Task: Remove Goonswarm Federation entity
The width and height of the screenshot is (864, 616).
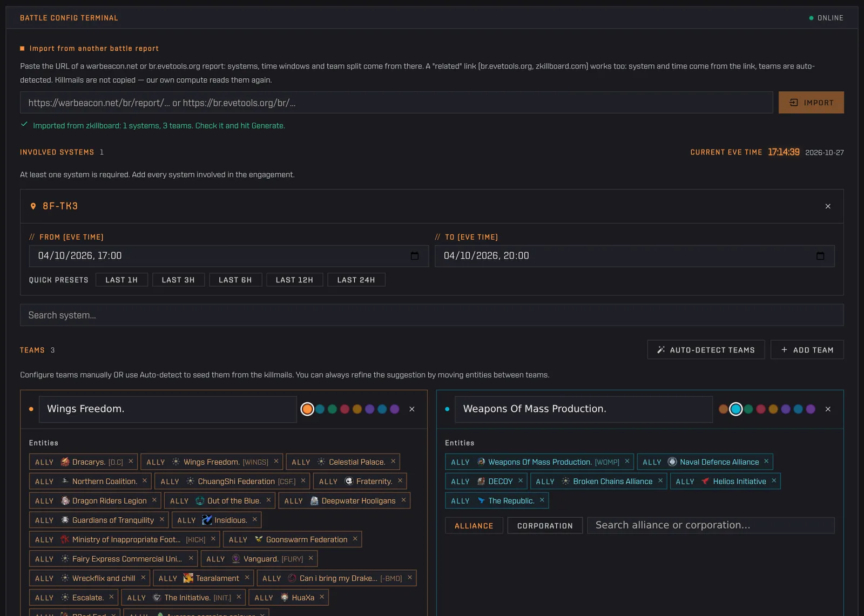Action: (355, 539)
